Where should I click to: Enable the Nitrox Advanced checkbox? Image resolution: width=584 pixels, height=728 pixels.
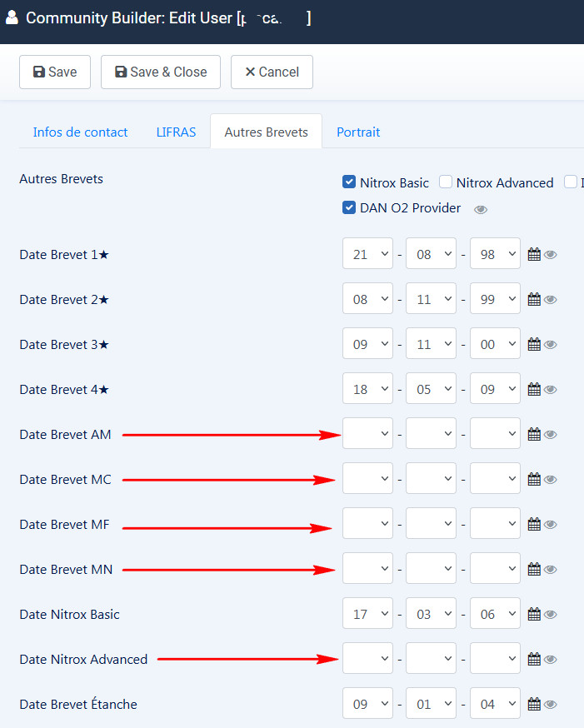pos(446,182)
